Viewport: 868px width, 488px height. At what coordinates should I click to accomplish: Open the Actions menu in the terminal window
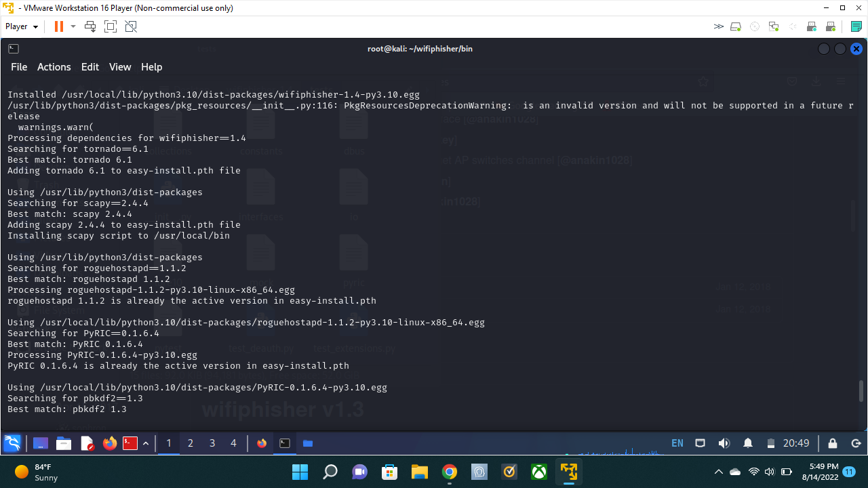(54, 67)
